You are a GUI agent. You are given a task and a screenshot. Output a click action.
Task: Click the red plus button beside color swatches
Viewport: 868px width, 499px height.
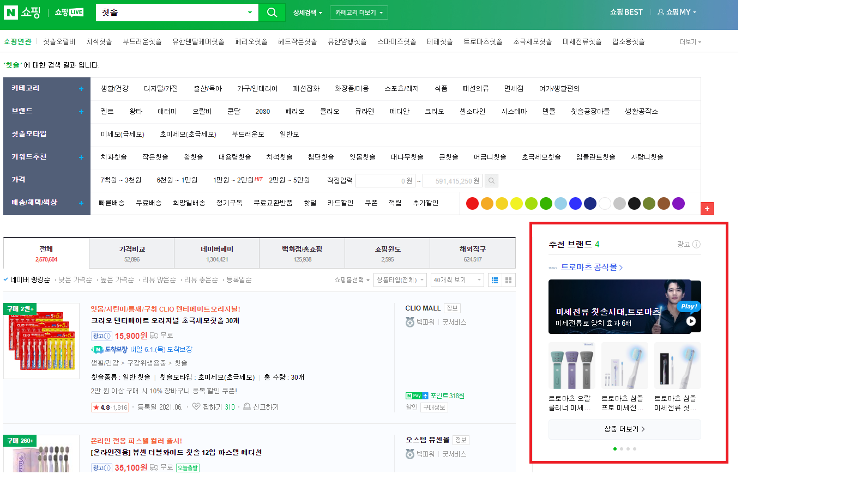tap(707, 209)
